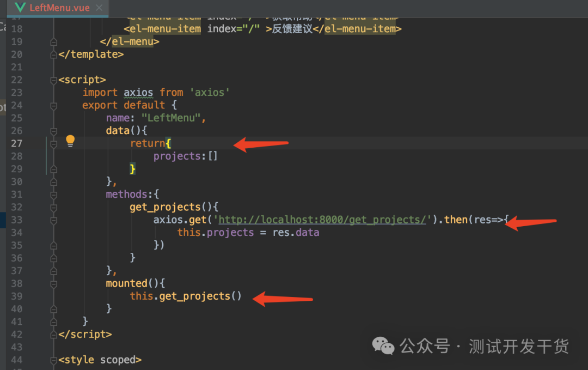Click fold end marker of template at line 20
The height and width of the screenshot is (370, 588).
53,55
